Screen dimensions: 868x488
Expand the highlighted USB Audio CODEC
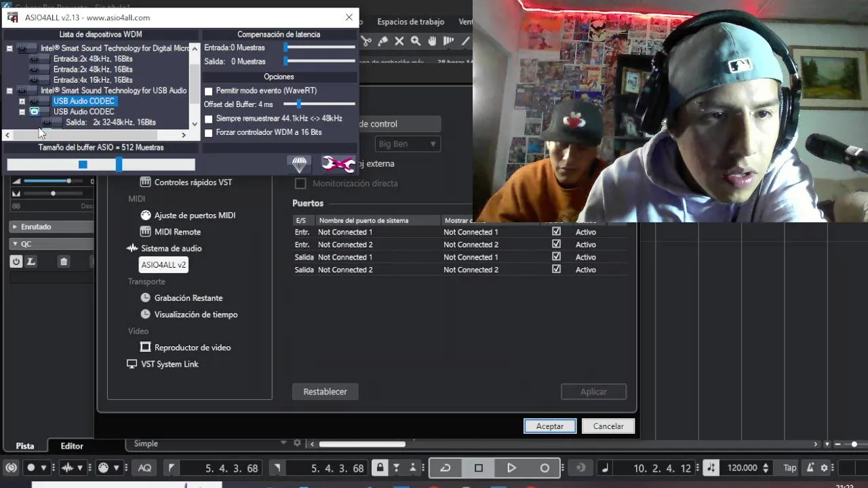(x=22, y=101)
